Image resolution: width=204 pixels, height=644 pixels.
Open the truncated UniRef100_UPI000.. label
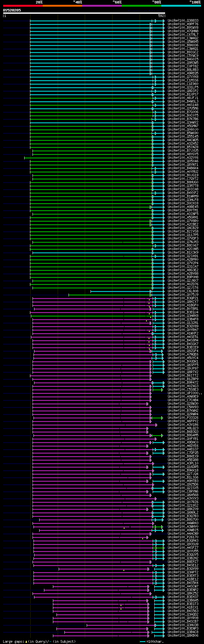(185, 393)
